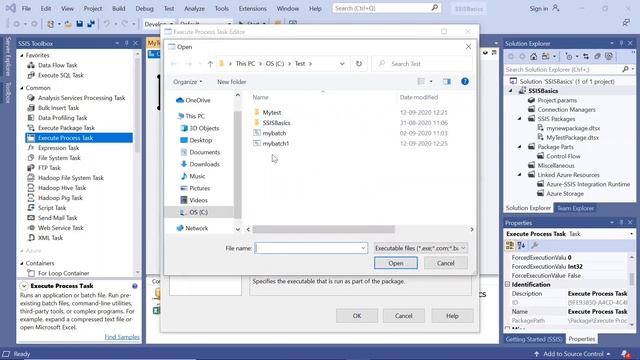The width and height of the screenshot is (640, 360).
Task: Click Home icon in Solution Explorer toolbar
Action: [533, 56]
